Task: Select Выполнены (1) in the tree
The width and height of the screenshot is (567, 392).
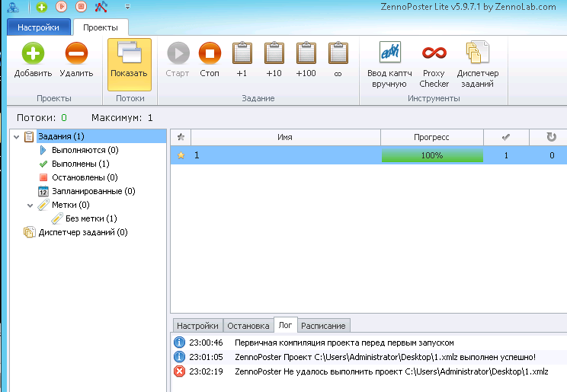Action: [80, 164]
